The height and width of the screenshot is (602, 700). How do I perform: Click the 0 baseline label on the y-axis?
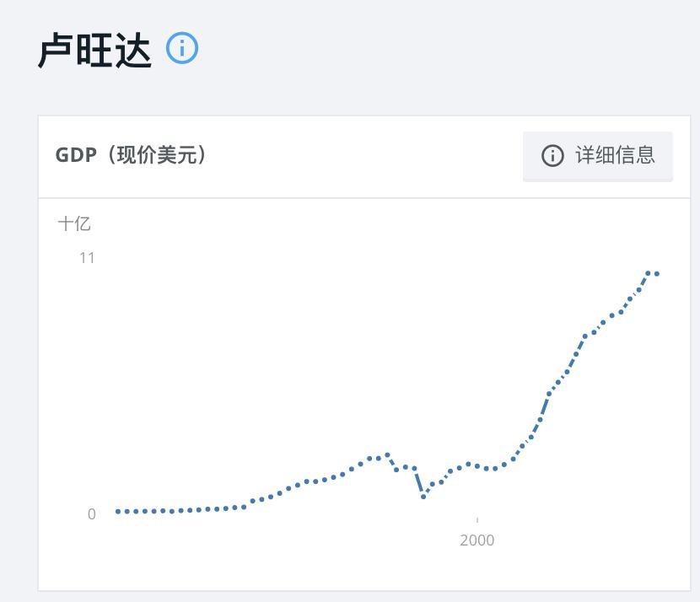tap(91, 514)
